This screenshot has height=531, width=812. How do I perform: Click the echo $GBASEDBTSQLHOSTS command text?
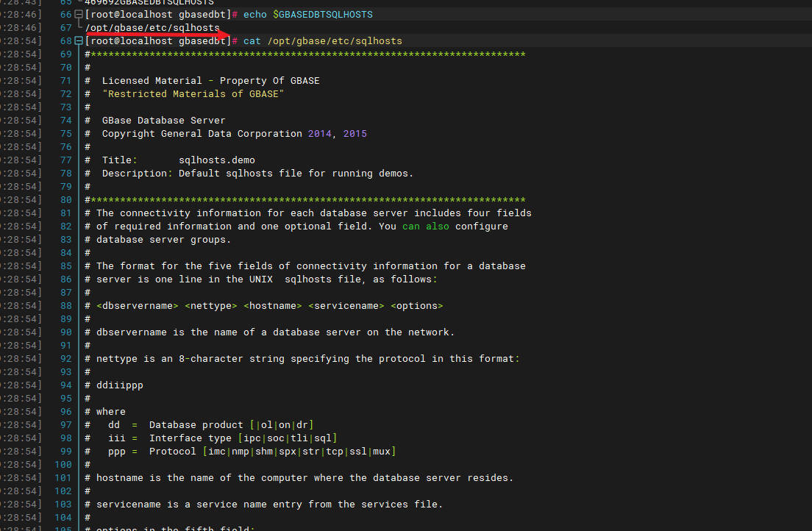pos(307,15)
